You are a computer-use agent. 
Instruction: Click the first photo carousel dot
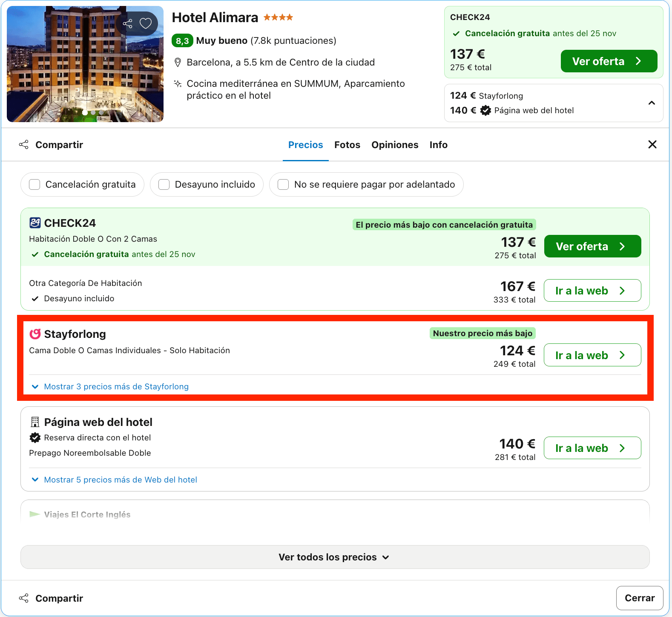pos(85,112)
